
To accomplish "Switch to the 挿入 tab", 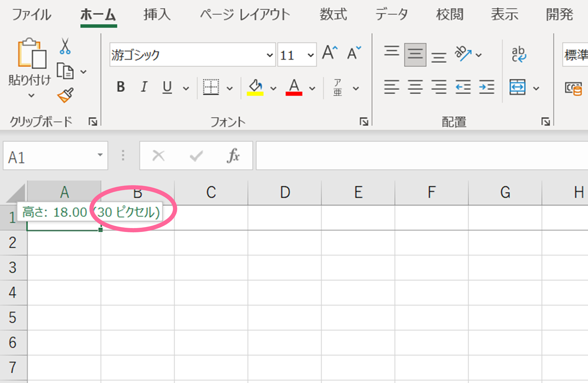I will pyautogui.click(x=157, y=14).
